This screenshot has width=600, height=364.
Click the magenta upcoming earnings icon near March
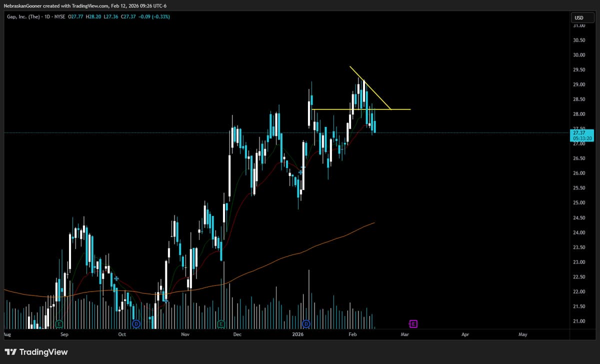tap(413, 323)
